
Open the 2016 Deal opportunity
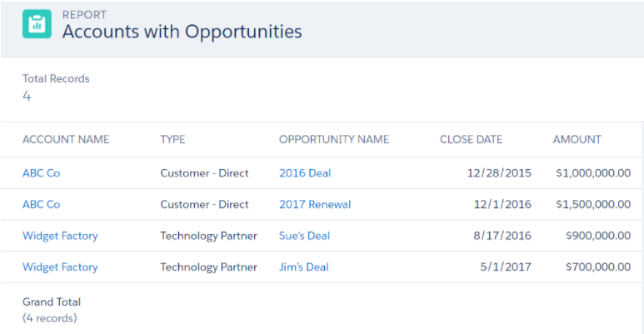coord(305,173)
